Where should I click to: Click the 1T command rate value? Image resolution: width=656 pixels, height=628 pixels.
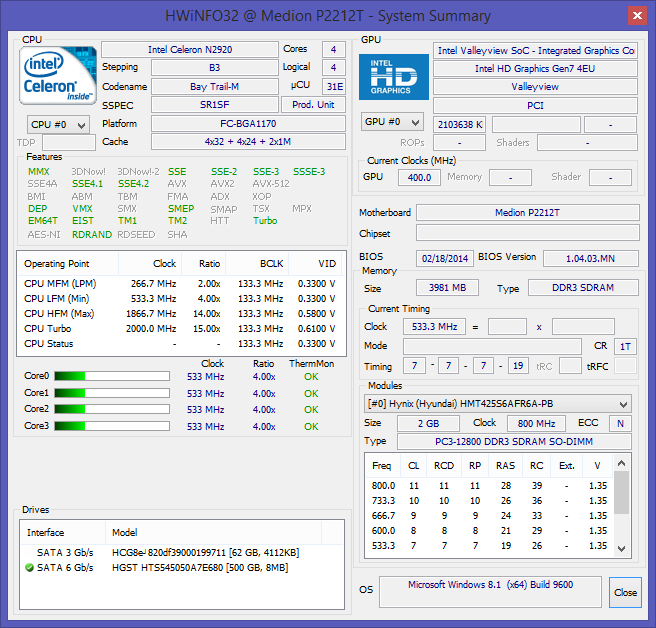click(x=625, y=346)
